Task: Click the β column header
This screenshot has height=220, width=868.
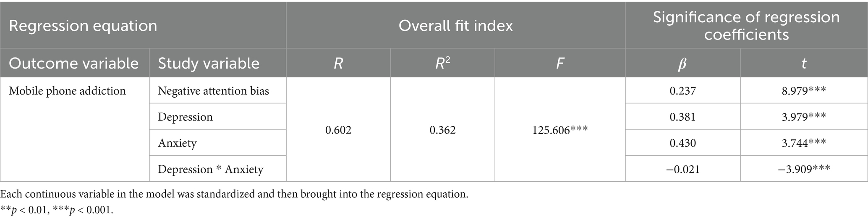Action: coord(683,63)
